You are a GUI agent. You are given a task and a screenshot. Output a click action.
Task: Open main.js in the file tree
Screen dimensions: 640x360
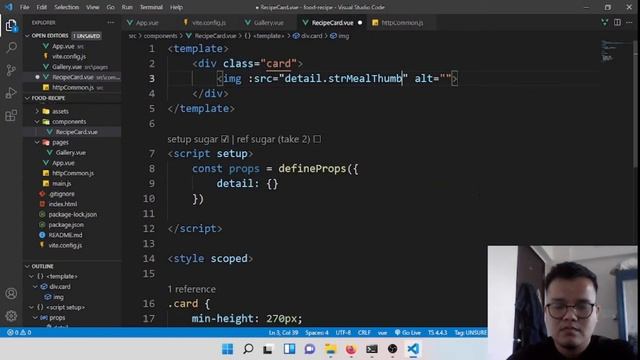click(x=62, y=183)
